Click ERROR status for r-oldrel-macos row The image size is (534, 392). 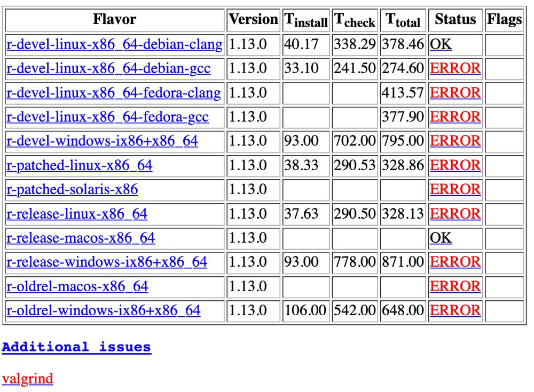[456, 286]
